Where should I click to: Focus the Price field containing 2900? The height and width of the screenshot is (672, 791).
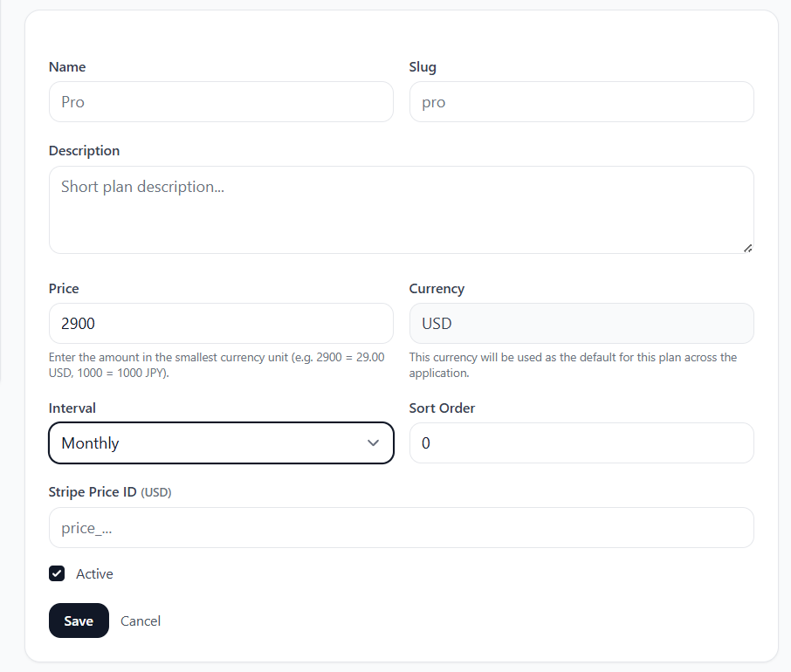(x=221, y=323)
